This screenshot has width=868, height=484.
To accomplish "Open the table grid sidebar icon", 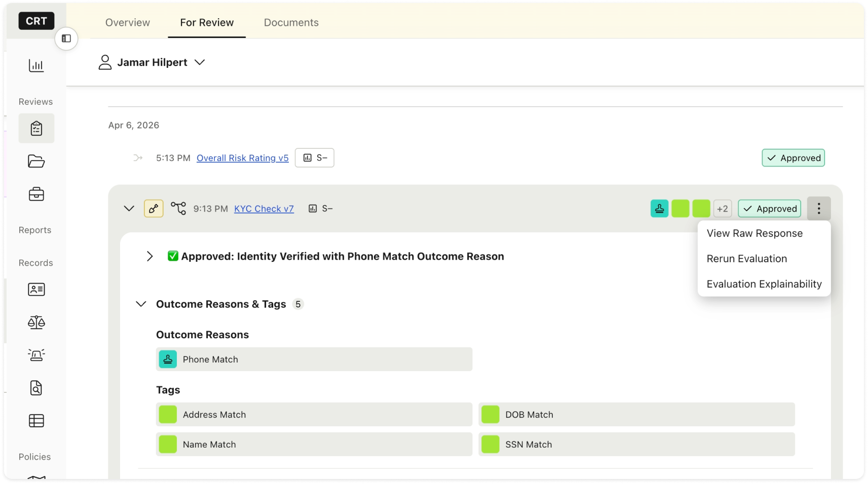I will 36,421.
